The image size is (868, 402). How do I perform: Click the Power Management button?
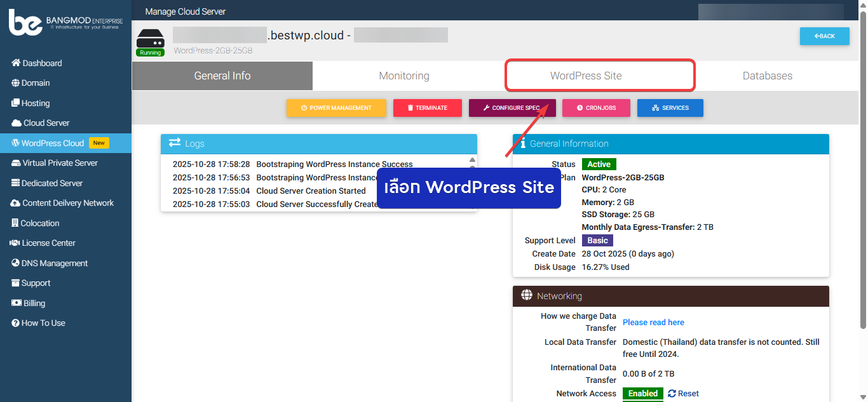click(x=336, y=108)
